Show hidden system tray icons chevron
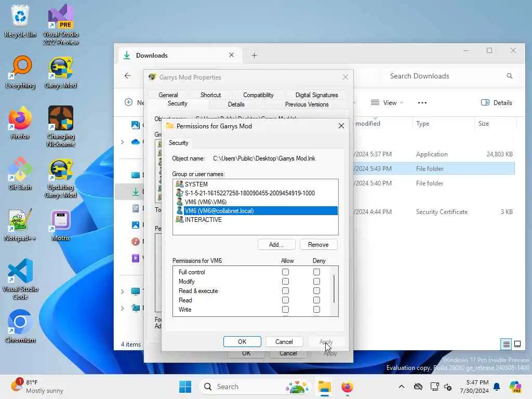The height and width of the screenshot is (399, 532). click(x=402, y=387)
